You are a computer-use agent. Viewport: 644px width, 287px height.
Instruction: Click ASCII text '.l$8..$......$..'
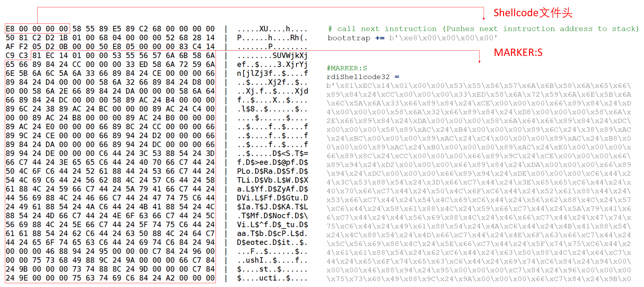coord(272,109)
